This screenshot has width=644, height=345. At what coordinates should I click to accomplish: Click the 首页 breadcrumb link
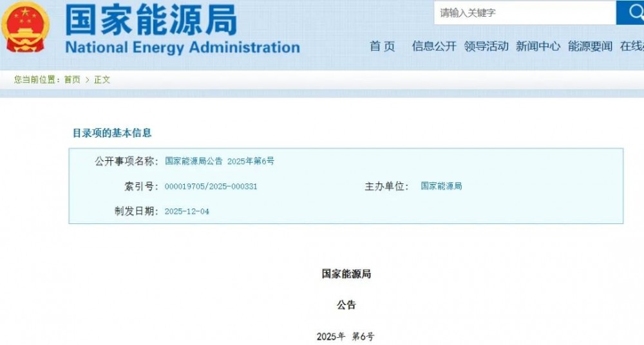point(72,80)
